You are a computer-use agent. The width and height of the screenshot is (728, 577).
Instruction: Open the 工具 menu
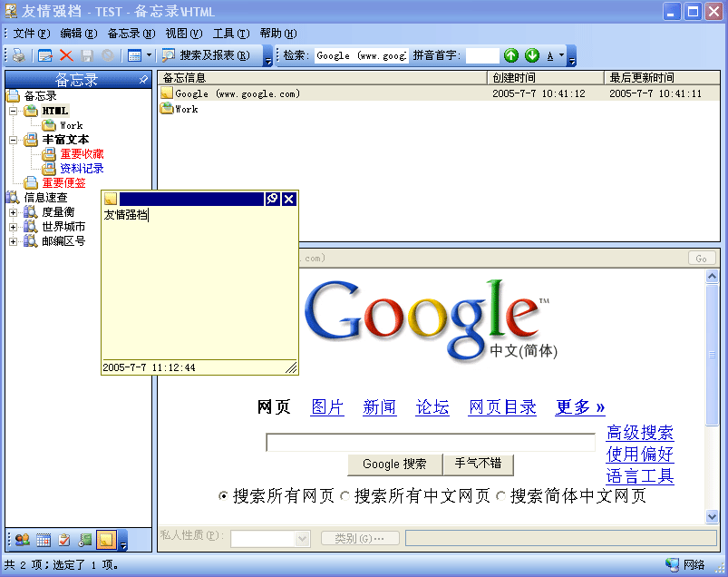coord(231,34)
